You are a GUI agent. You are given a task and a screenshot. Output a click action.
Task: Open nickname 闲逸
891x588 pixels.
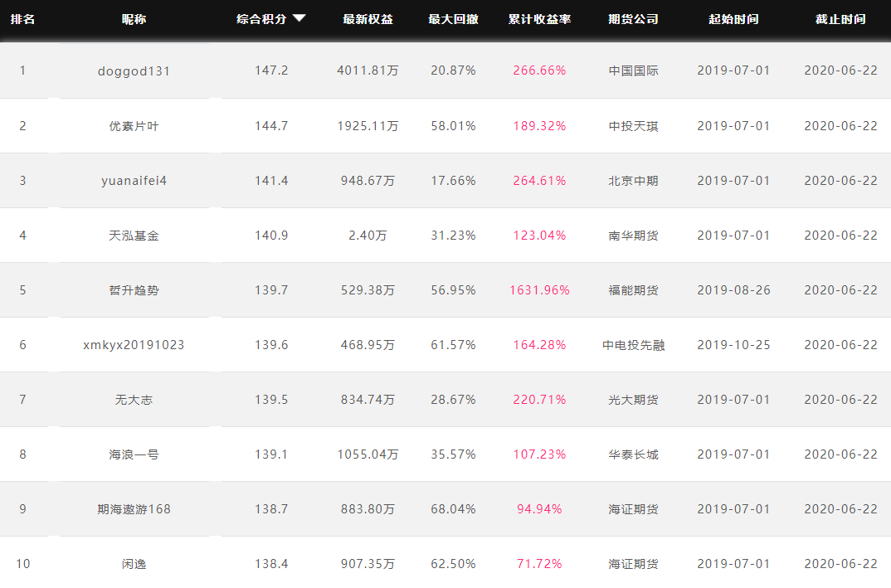point(134,564)
